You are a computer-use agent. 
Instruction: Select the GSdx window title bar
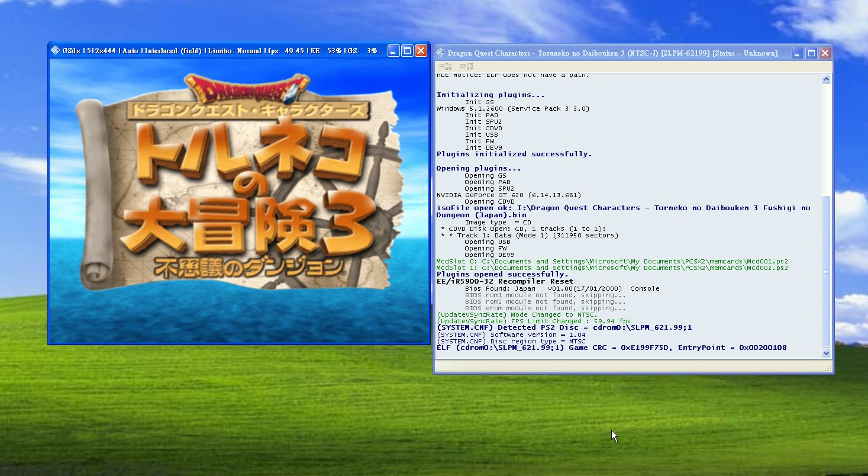239,51
